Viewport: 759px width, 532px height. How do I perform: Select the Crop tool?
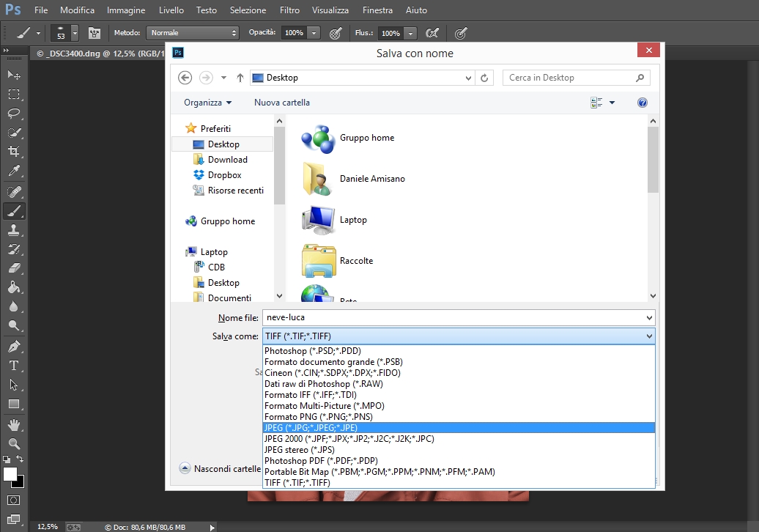13,152
